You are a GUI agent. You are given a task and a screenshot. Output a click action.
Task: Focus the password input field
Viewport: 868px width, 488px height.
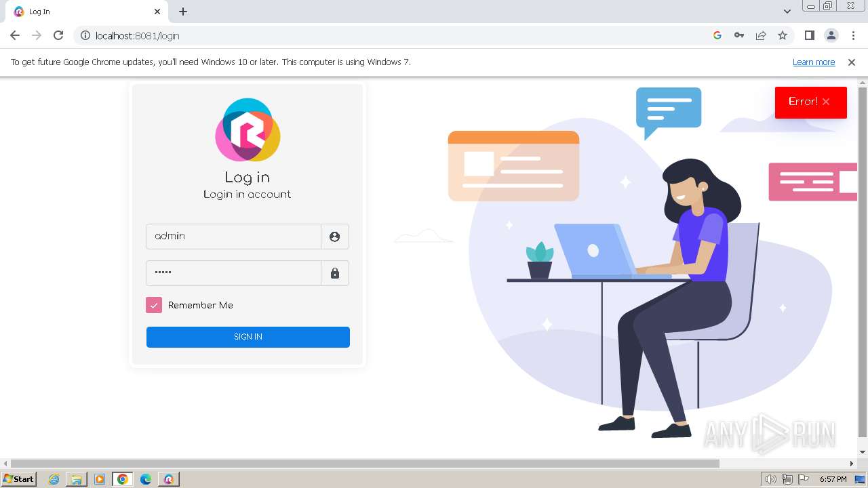(233, 273)
